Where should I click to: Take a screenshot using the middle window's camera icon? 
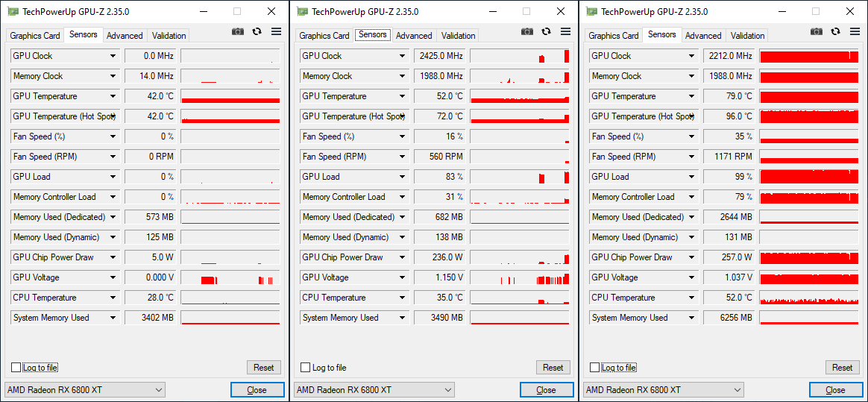tap(527, 31)
